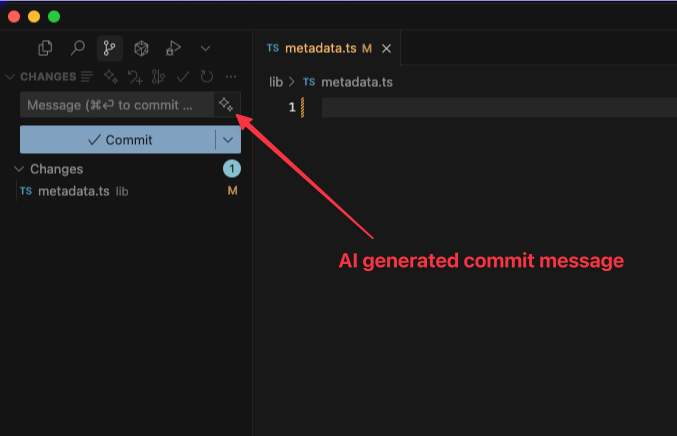Select metadata.ts in the Changes list
Image resolution: width=677 pixels, height=436 pixels.
tap(128, 191)
